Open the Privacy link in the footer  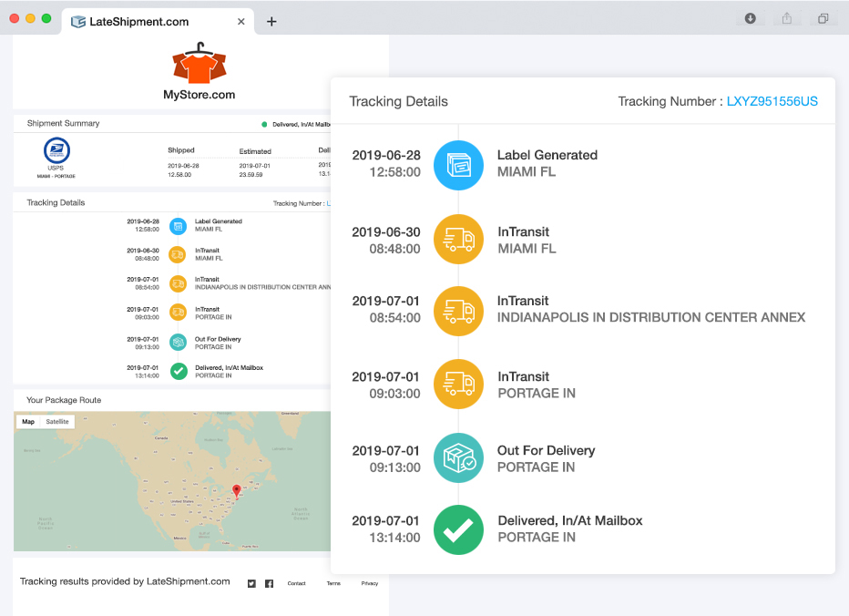(x=370, y=583)
